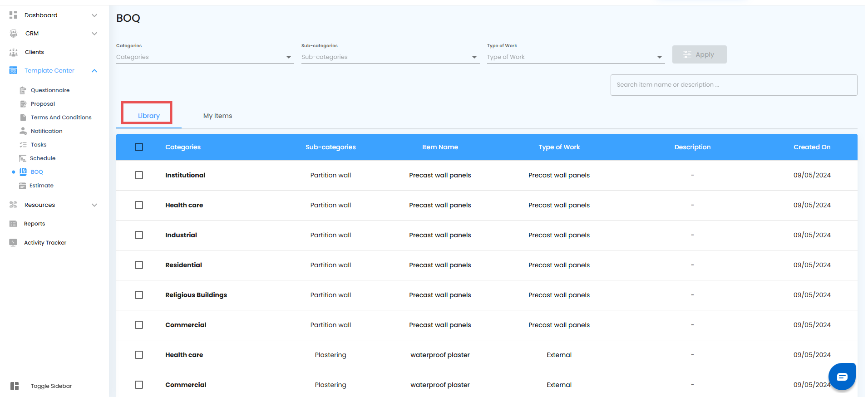Click the Questionnaire icon in Template Center

click(23, 90)
